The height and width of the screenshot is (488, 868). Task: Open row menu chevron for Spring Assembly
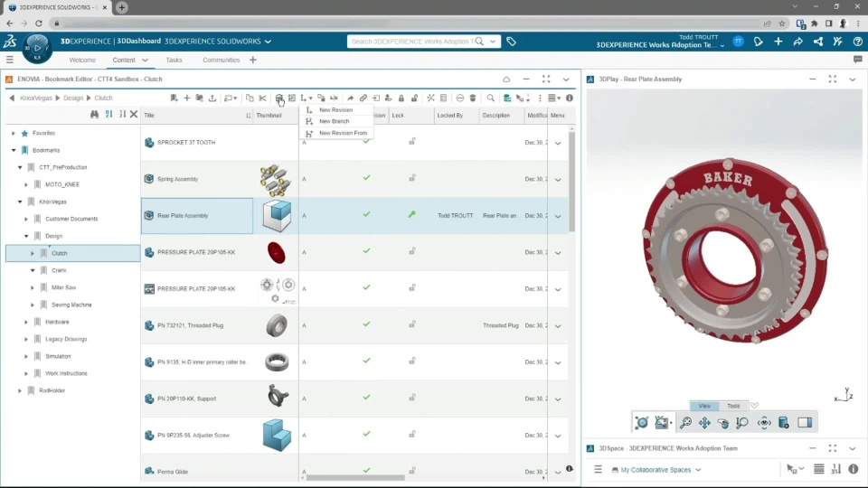[558, 180]
